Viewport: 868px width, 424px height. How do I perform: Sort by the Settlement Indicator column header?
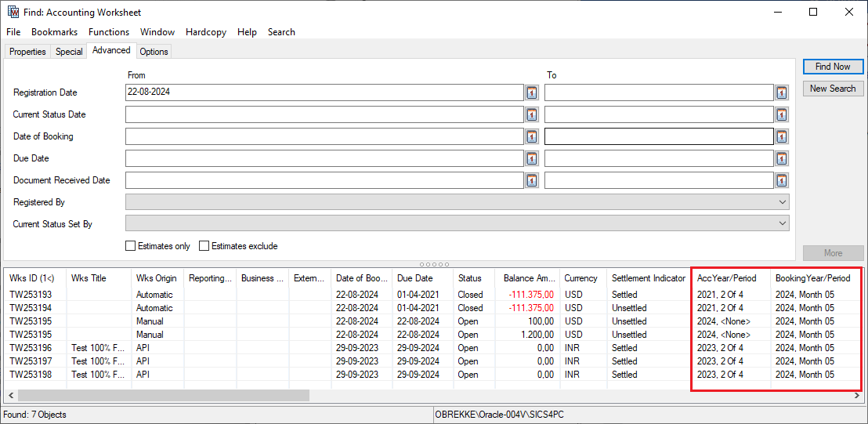[648, 278]
